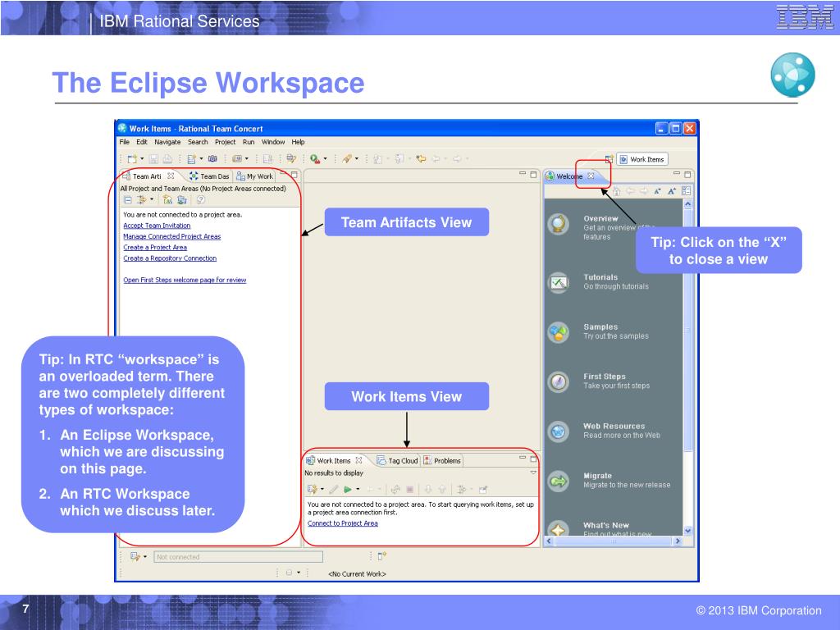Minimize the Welcome view panel

677,174
